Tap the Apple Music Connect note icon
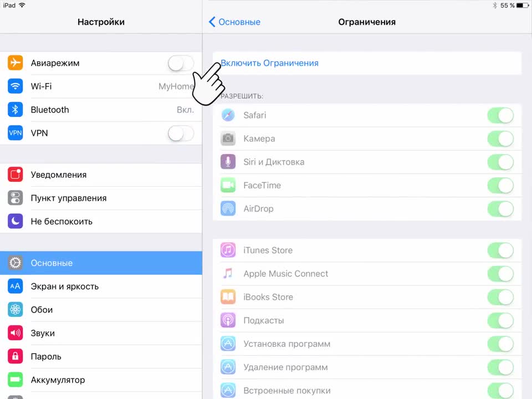This screenshot has width=532, height=399. pos(228,273)
